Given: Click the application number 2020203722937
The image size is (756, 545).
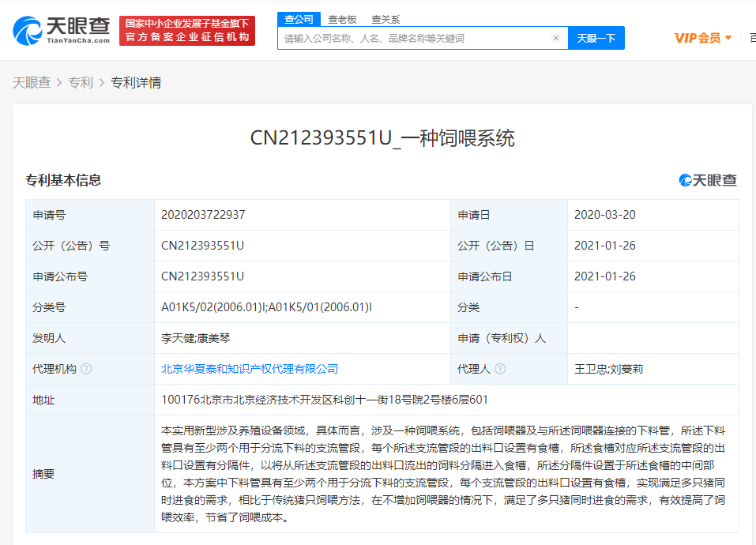Looking at the screenshot, I should click(203, 215).
